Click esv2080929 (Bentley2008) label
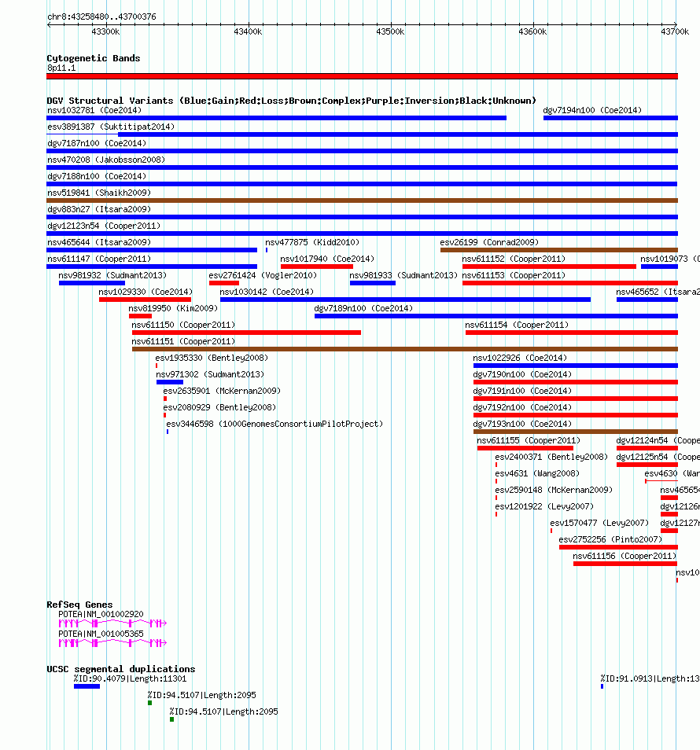The height and width of the screenshot is (750, 700). coord(219,407)
